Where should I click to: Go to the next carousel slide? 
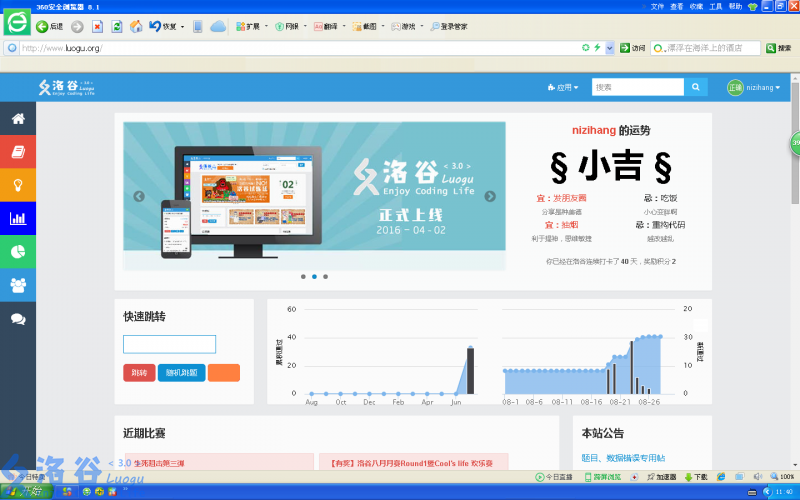point(490,196)
